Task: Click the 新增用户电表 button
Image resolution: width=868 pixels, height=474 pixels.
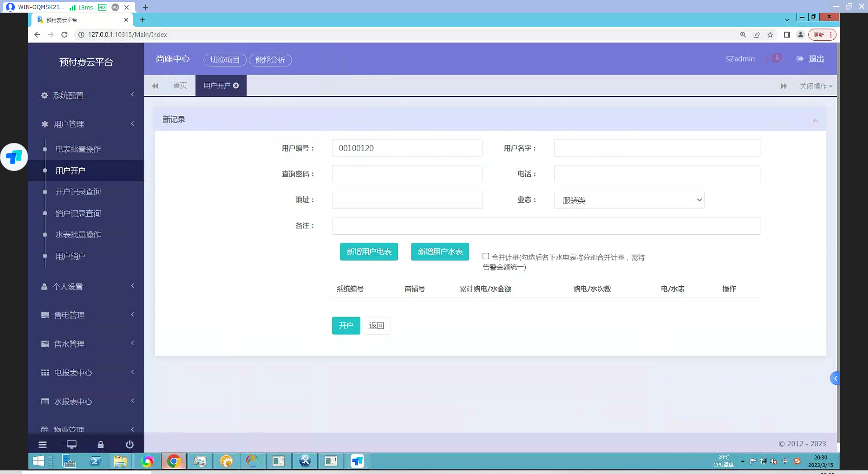Action: coord(368,251)
